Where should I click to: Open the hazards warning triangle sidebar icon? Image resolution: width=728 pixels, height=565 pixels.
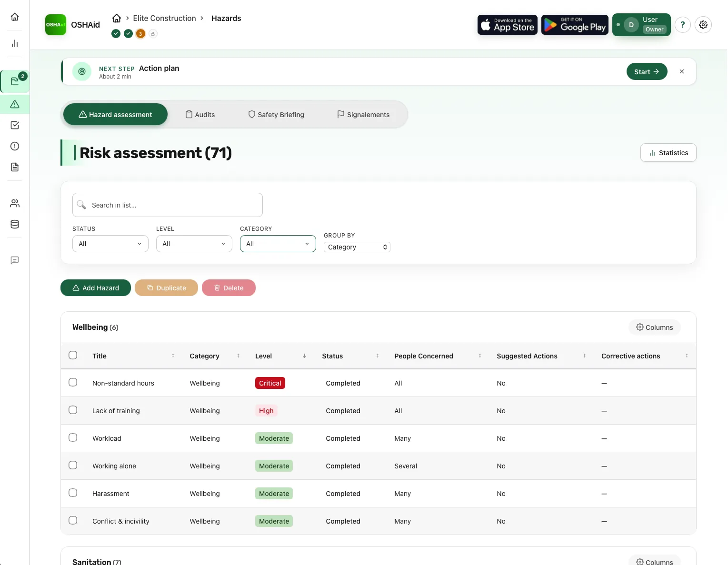(x=15, y=104)
